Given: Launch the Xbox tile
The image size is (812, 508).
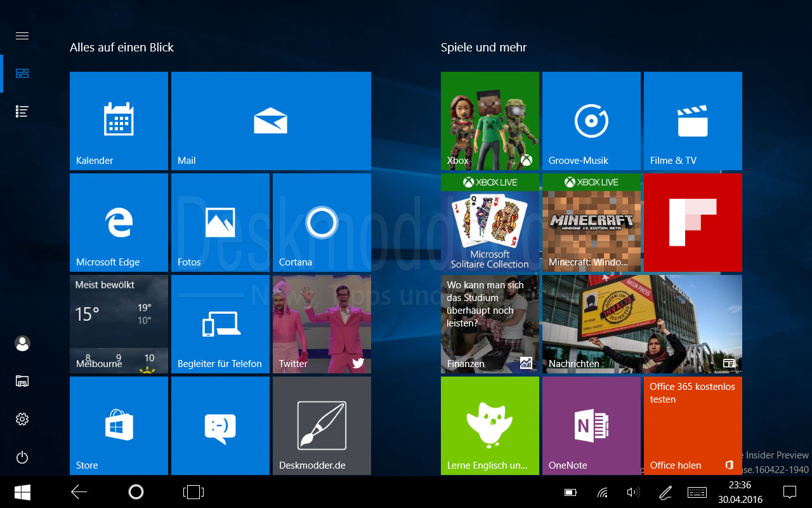Looking at the screenshot, I should click(x=490, y=121).
